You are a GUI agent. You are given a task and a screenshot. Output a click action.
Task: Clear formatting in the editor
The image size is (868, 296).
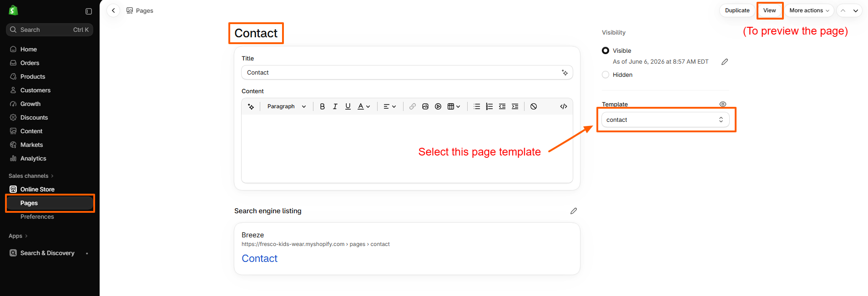(x=534, y=106)
